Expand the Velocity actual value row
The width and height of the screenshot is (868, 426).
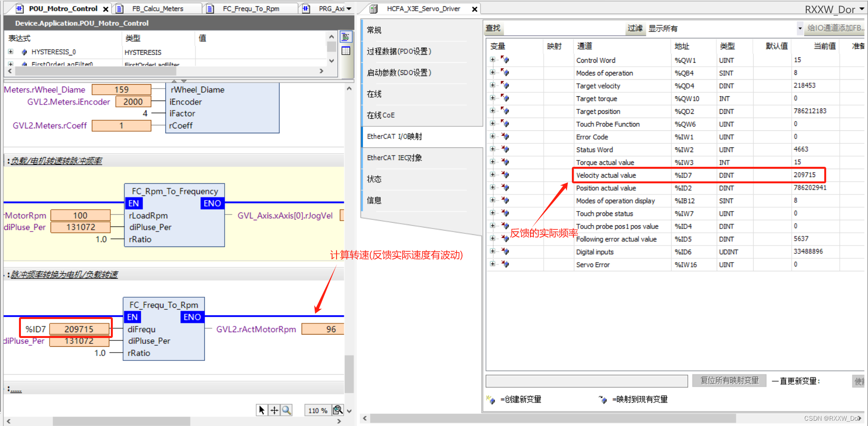coord(493,175)
